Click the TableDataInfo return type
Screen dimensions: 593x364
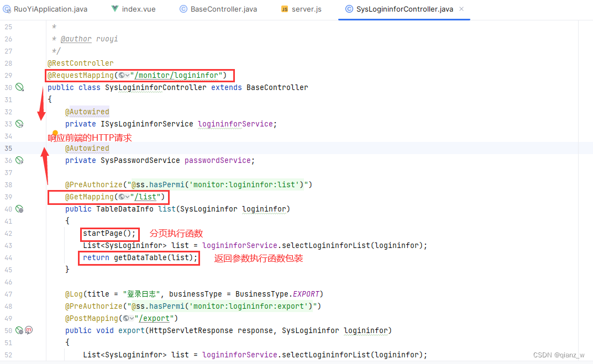[124, 209]
